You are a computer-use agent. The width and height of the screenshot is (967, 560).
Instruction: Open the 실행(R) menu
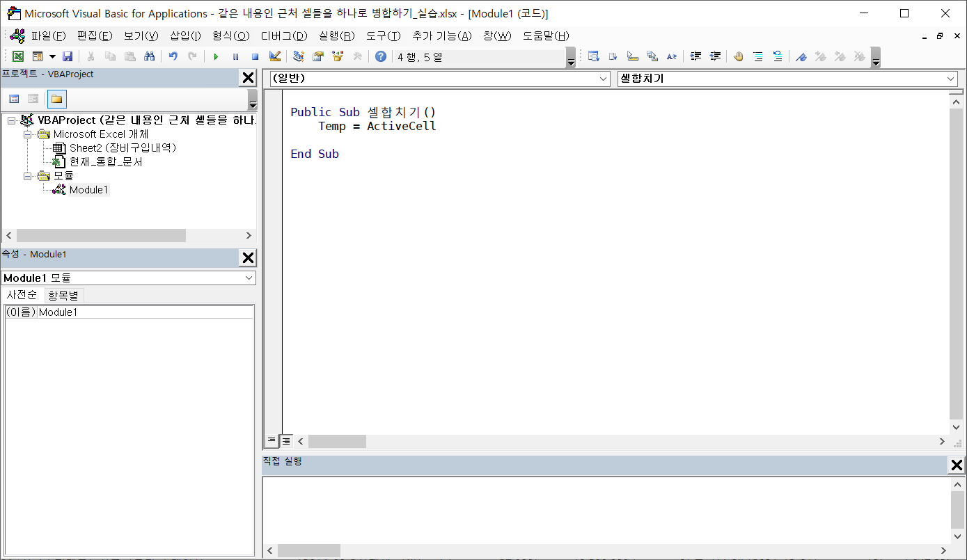pos(337,36)
